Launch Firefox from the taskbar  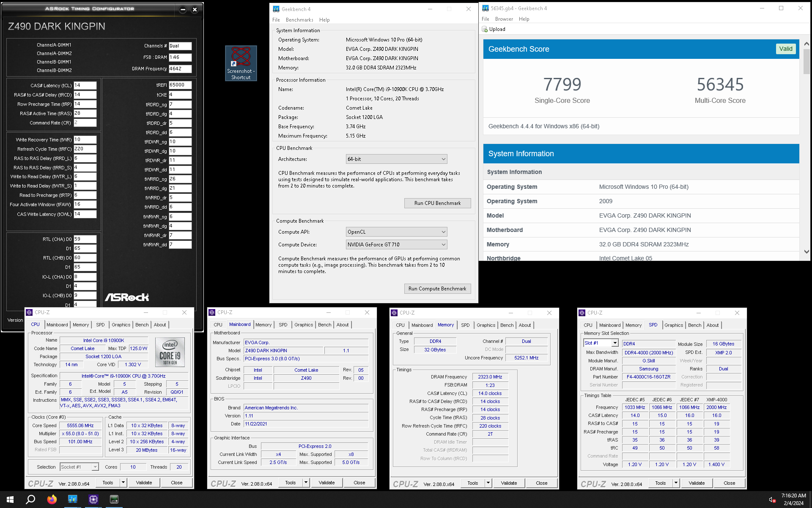pyautogui.click(x=52, y=500)
